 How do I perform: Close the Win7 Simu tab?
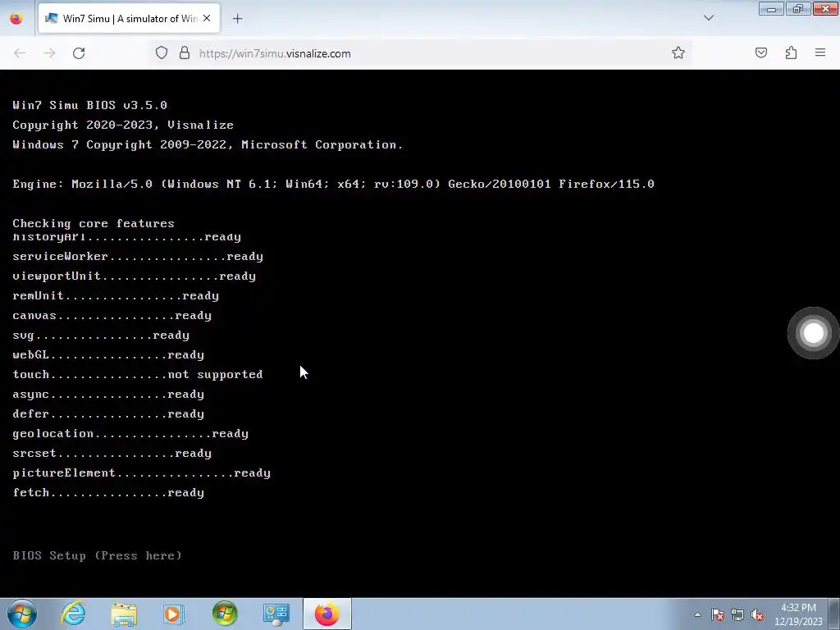(x=207, y=18)
